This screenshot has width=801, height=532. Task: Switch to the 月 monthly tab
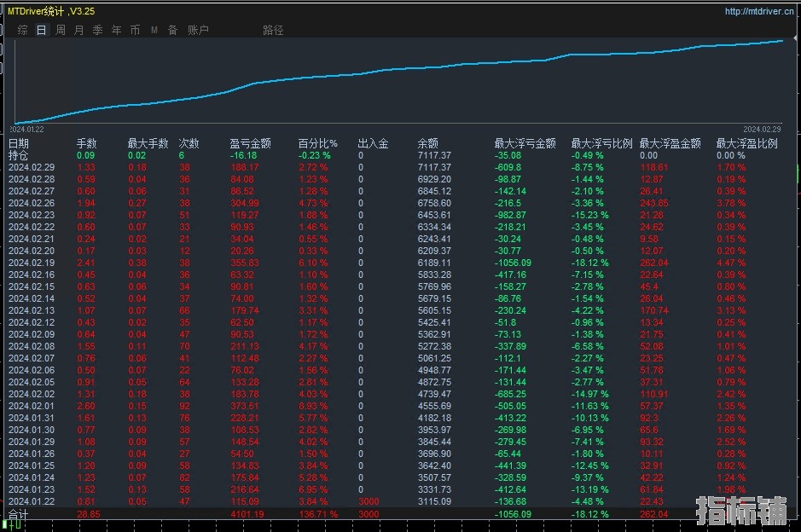pyautogui.click(x=78, y=30)
